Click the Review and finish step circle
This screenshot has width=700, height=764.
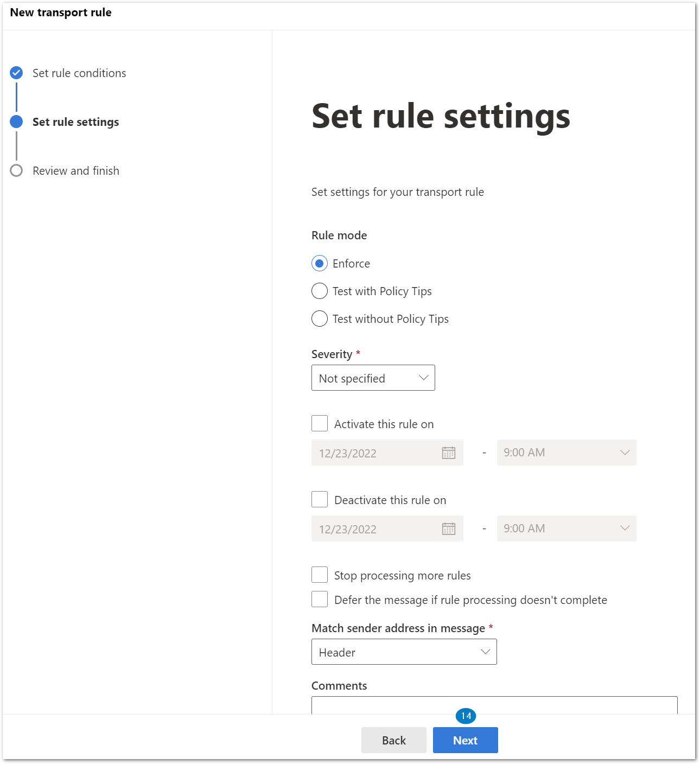[x=16, y=170]
